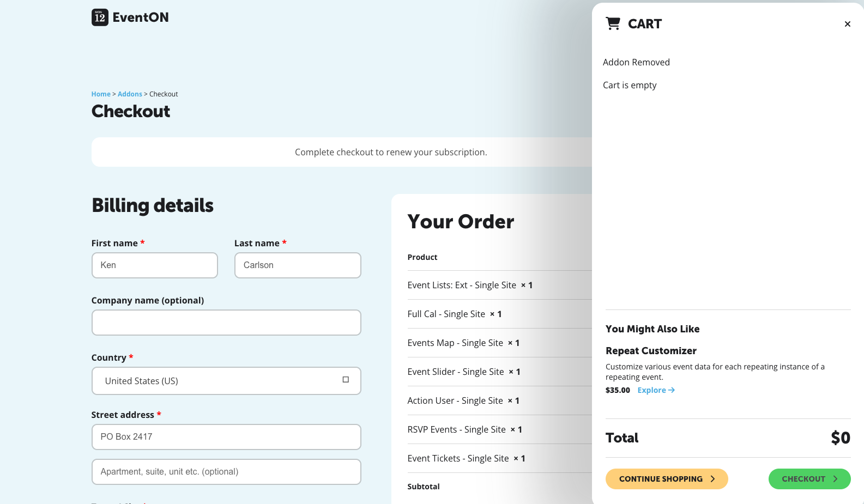Image resolution: width=864 pixels, height=504 pixels.
Task: Click the shopping cart icon in cart panel
Action: click(613, 23)
